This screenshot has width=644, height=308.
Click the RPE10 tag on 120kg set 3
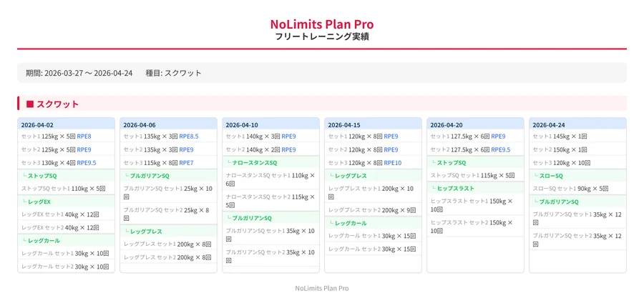pyautogui.click(x=394, y=163)
